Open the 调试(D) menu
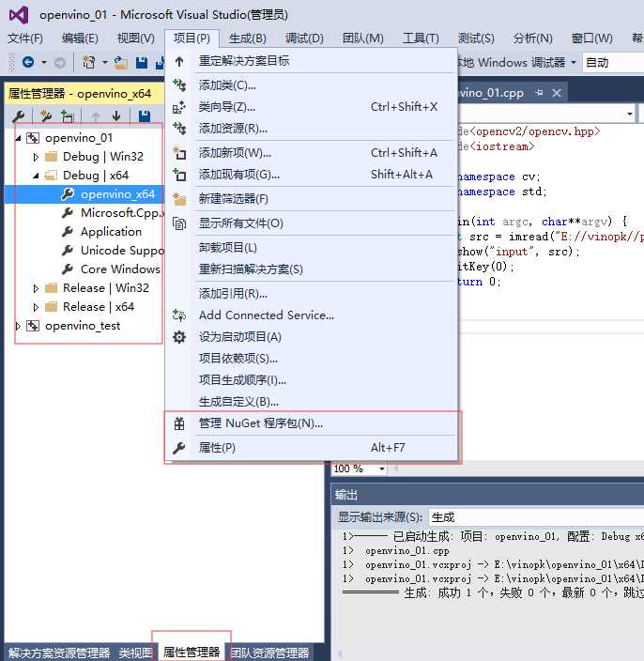This screenshot has height=661, width=644. point(304,38)
